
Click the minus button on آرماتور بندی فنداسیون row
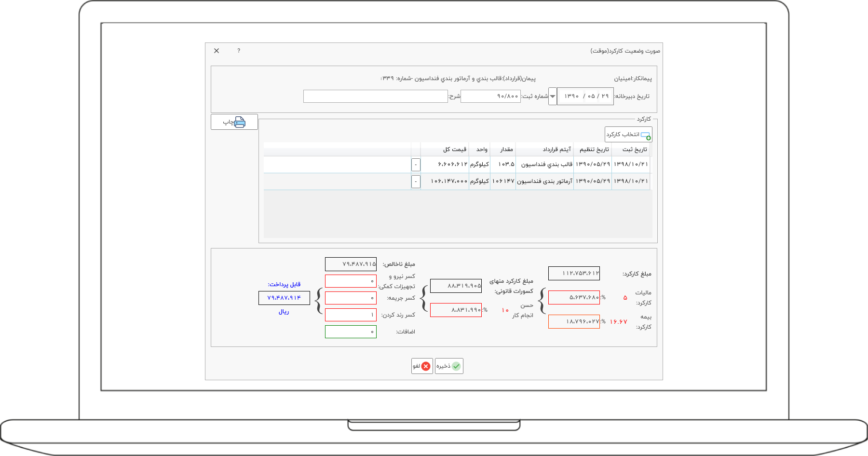coord(416,181)
